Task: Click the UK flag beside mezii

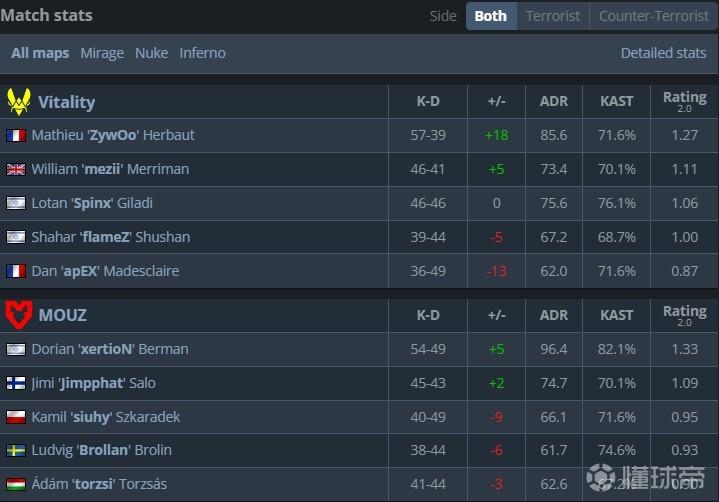Action: point(16,169)
